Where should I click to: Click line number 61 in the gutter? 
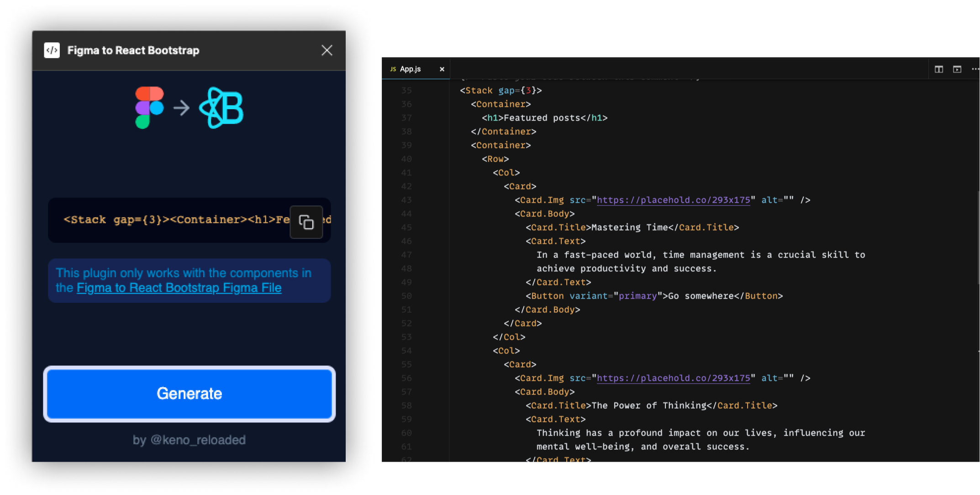(406, 447)
